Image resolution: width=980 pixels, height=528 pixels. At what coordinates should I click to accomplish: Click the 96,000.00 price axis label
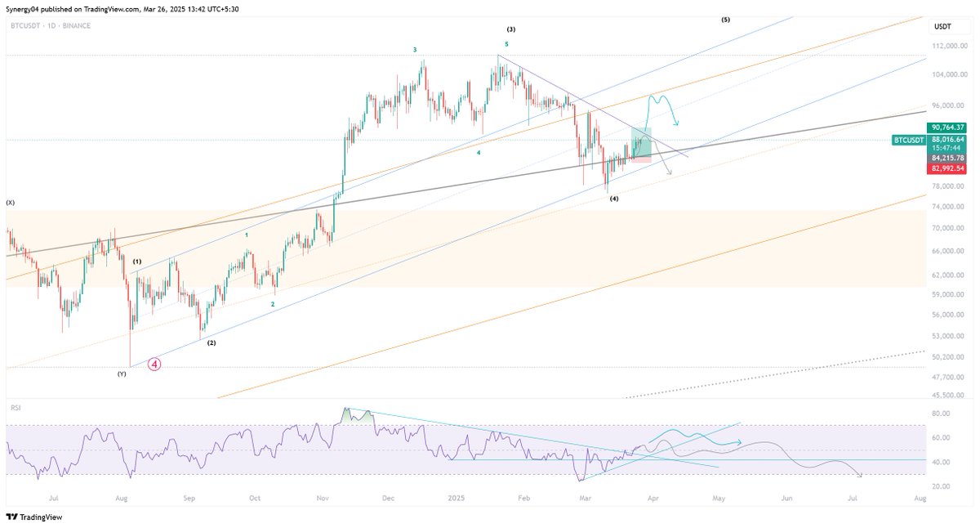point(949,105)
